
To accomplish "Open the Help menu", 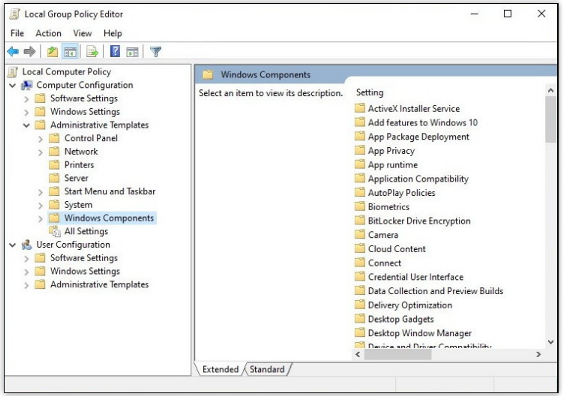I will (113, 33).
